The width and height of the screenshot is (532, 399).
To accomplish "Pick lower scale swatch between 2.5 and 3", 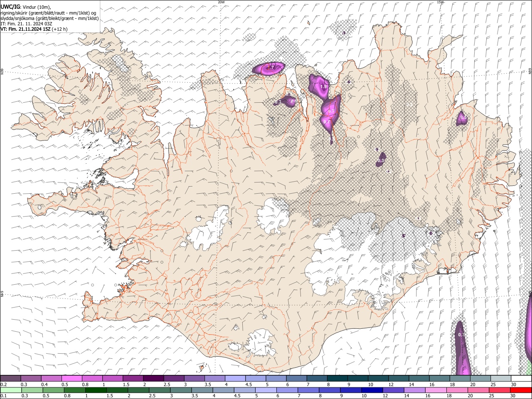I will 160,390.
